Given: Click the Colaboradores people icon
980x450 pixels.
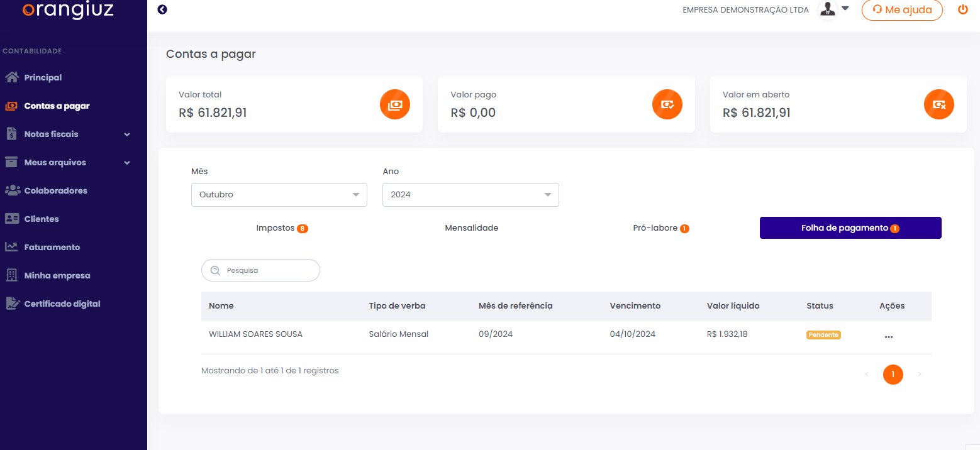Looking at the screenshot, I should 12,190.
